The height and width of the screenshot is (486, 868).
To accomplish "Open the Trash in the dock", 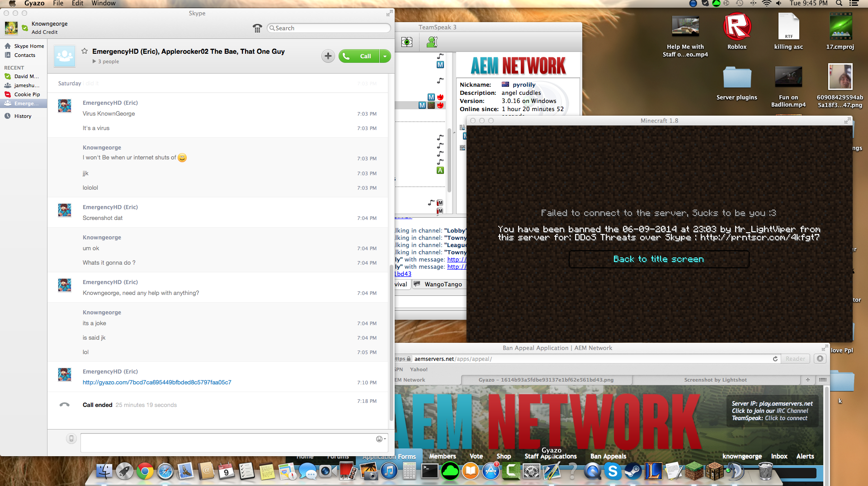I will click(x=765, y=472).
